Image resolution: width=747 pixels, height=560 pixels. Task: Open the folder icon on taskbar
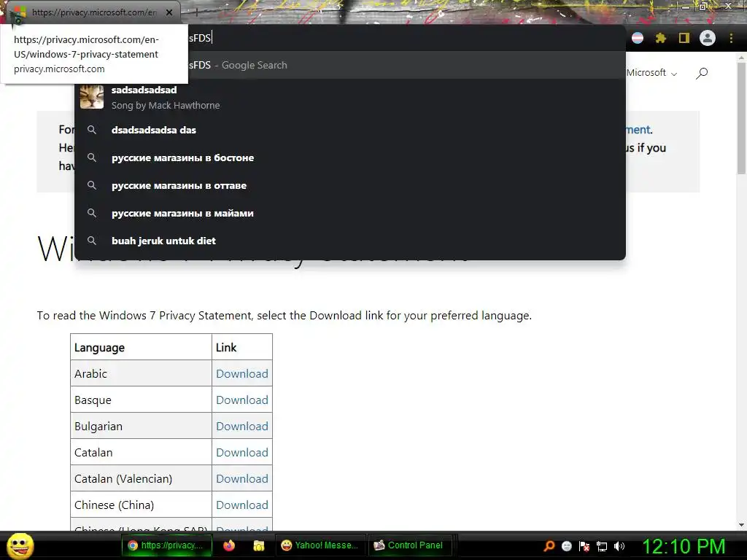[259, 545]
